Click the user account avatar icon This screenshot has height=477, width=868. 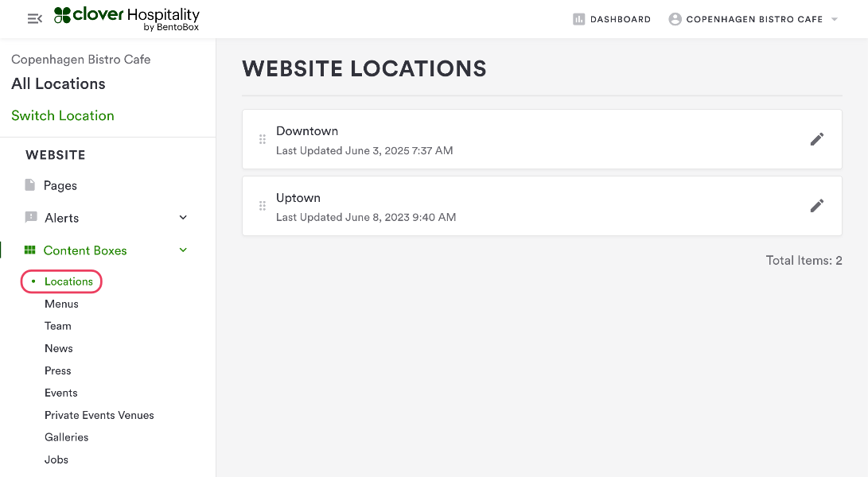pos(675,19)
